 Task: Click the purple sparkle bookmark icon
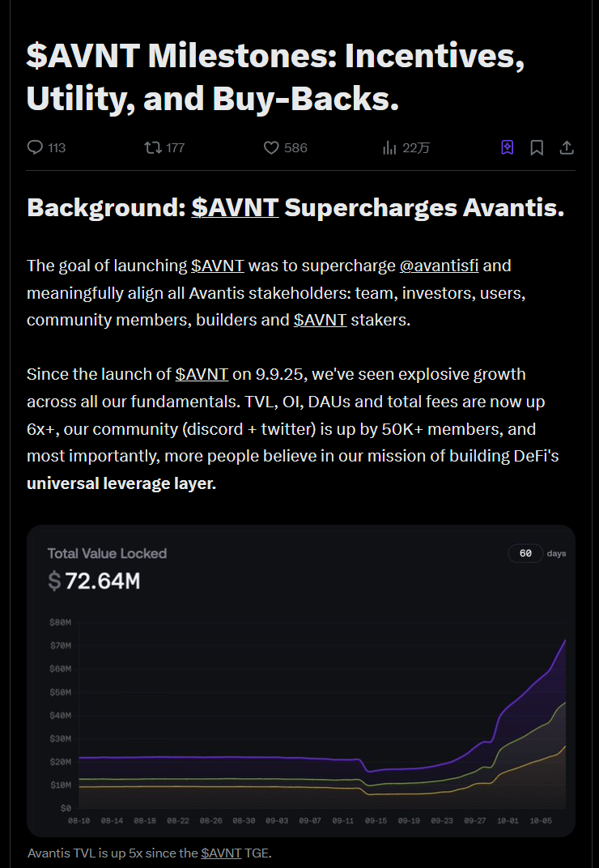(x=507, y=147)
